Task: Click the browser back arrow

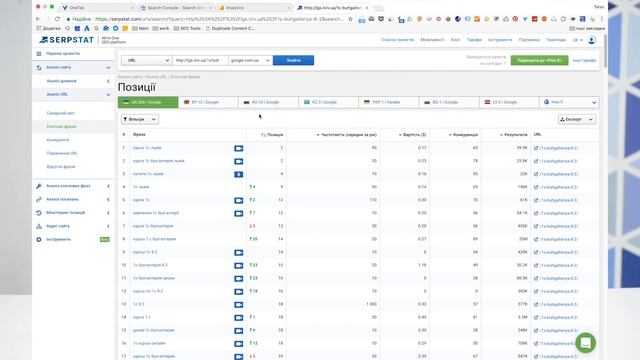Action: click(x=38, y=19)
